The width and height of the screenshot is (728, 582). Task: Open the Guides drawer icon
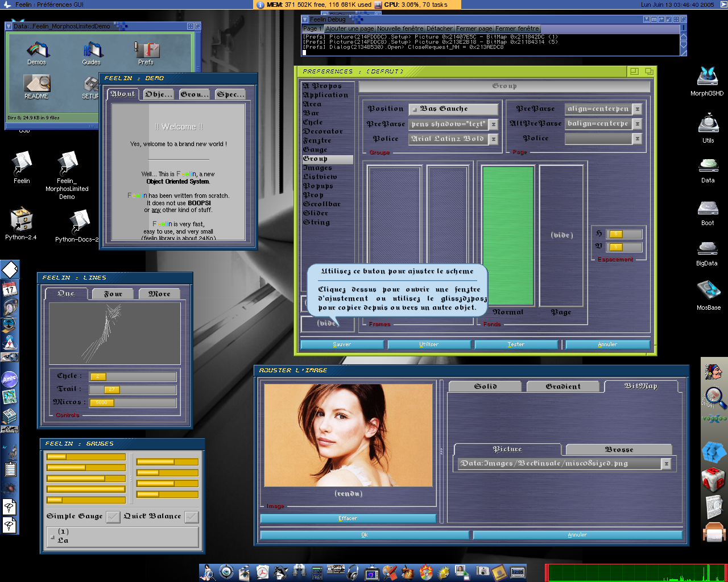coord(92,50)
